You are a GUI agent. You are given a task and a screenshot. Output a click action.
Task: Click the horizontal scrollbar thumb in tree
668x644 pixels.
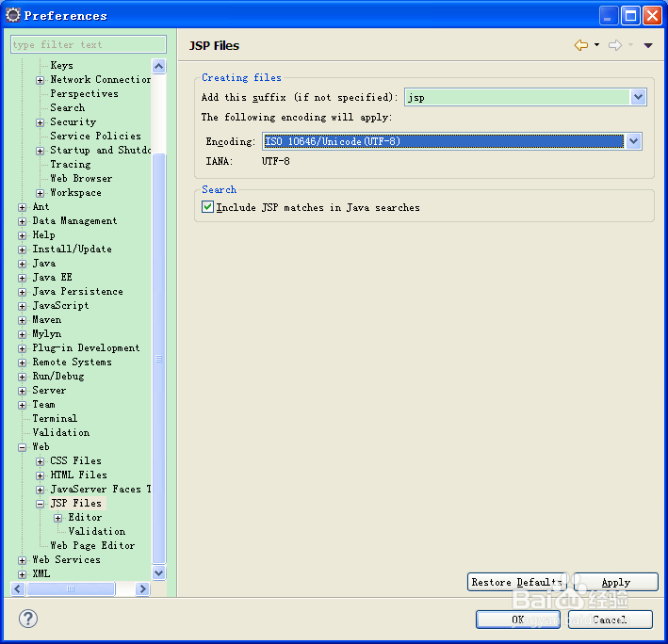click(71, 588)
